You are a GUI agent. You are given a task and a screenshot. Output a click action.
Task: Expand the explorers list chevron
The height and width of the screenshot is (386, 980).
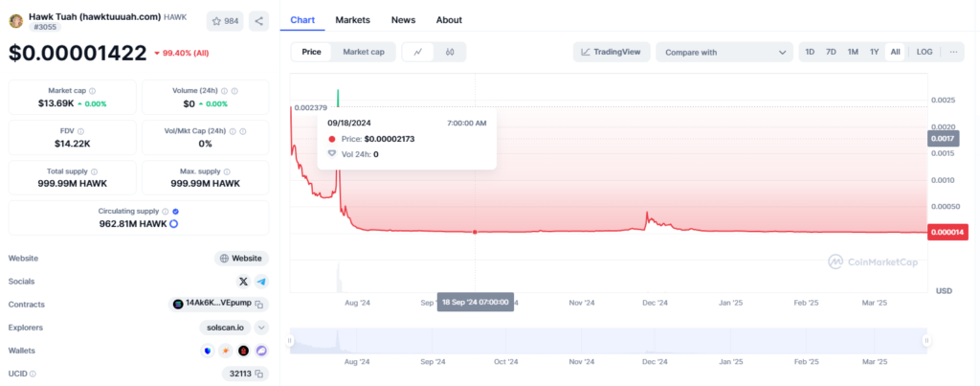coord(262,328)
